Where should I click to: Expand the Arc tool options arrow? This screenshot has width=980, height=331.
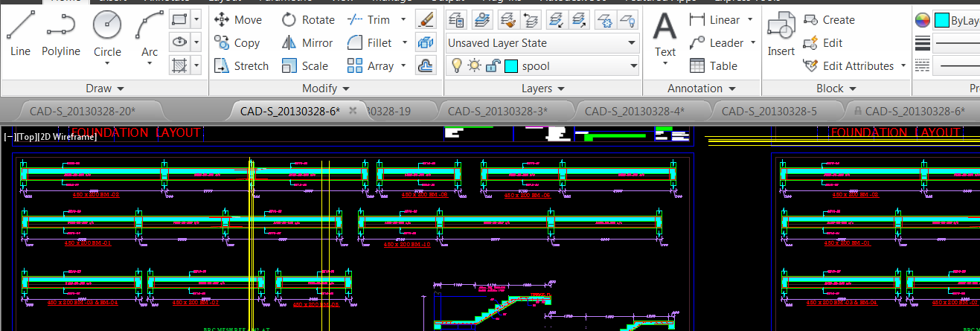point(150,64)
